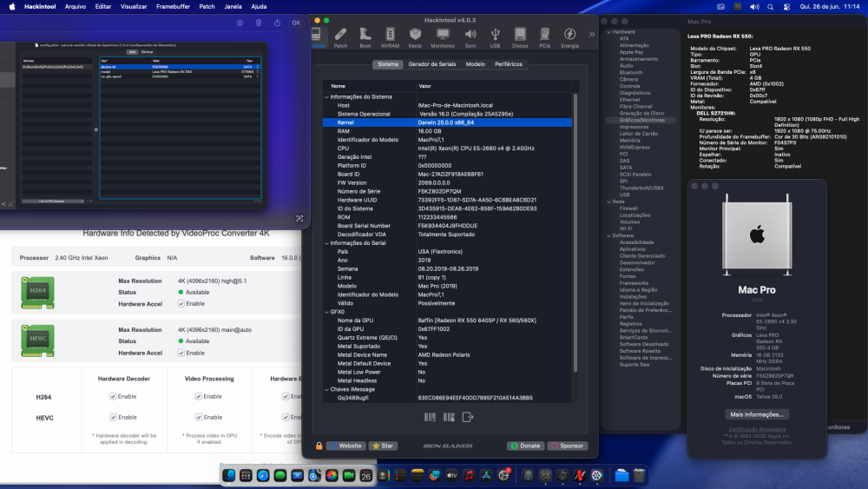
Task: Open the Certificação Regulatória link
Action: [757, 430]
